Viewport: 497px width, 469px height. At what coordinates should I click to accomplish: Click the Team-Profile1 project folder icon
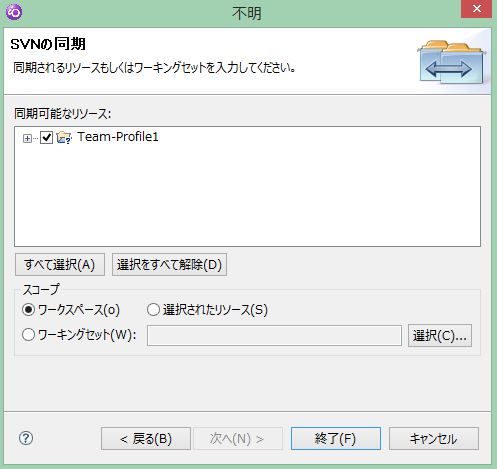64,137
